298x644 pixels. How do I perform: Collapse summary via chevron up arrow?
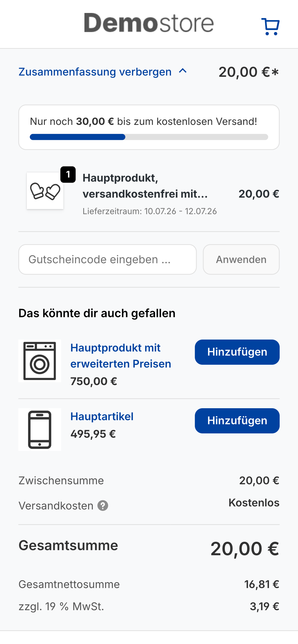(x=183, y=71)
